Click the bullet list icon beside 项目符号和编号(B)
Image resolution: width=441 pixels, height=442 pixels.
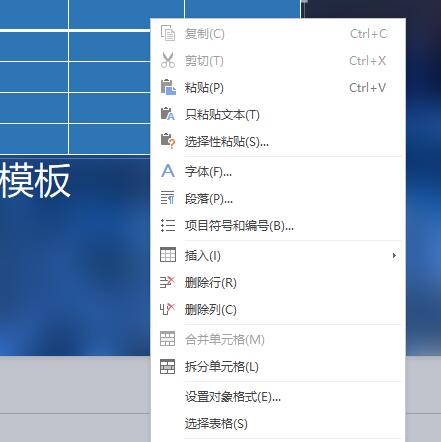pyautogui.click(x=168, y=225)
